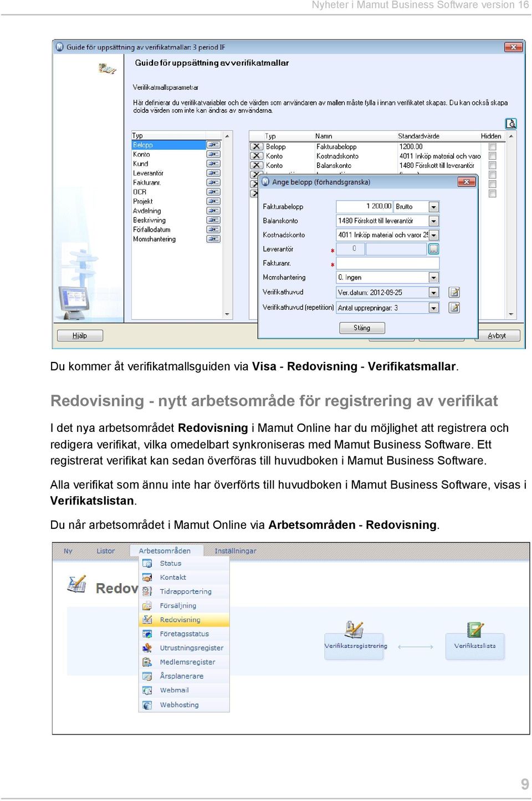The image size is (532, 801).
Task: Choose Kontakt in the Arbetsområden menu
Action: (x=184, y=578)
